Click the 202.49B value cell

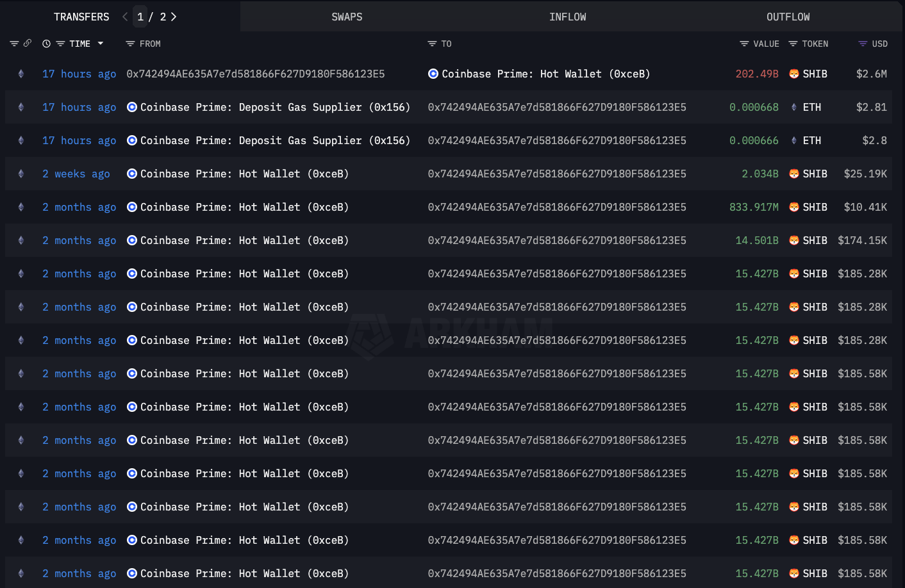tap(757, 74)
